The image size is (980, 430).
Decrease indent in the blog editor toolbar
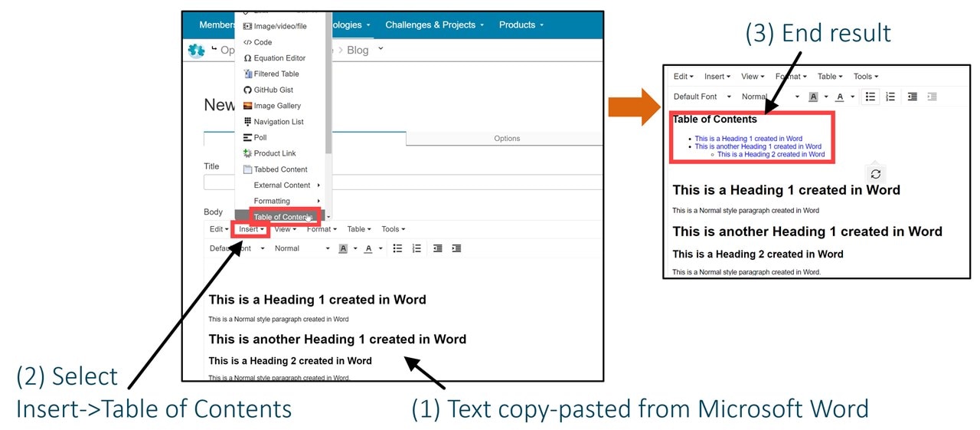pyautogui.click(x=438, y=248)
